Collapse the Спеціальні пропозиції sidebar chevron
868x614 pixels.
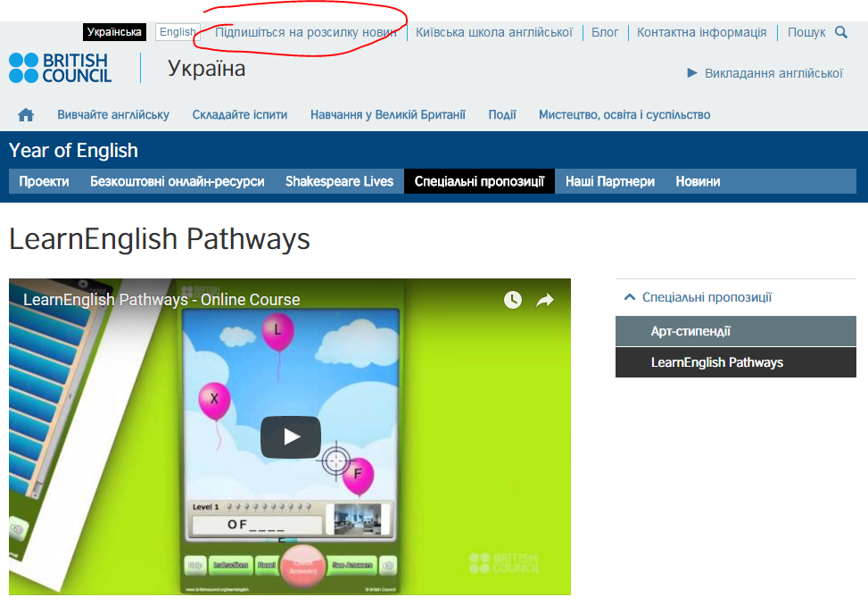click(x=630, y=297)
